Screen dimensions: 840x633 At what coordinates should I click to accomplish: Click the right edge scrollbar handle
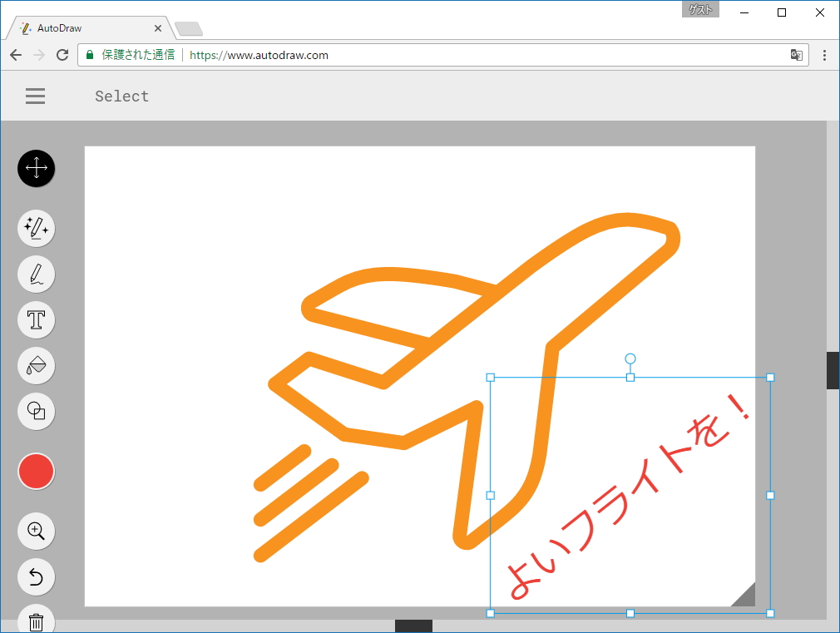coord(833,370)
